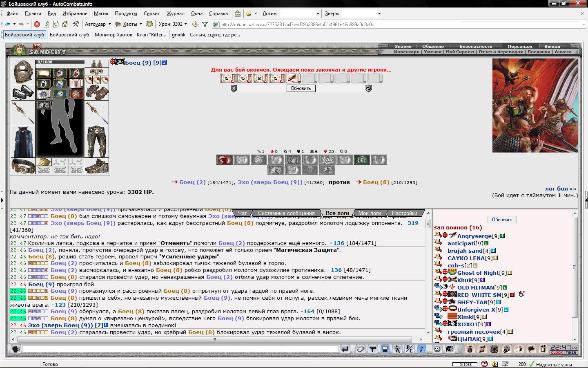Expand the address bar URL dropdown
The height and width of the screenshot is (368, 588).
[583, 24]
